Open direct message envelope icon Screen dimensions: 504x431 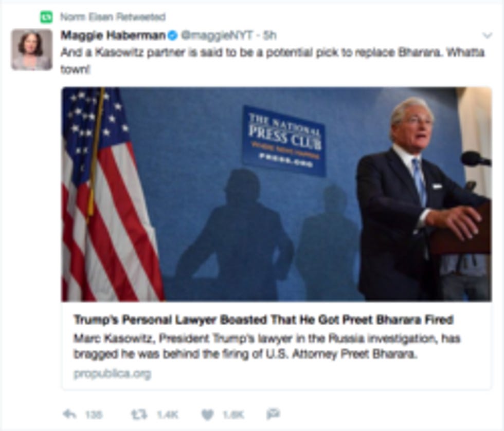tap(274, 414)
